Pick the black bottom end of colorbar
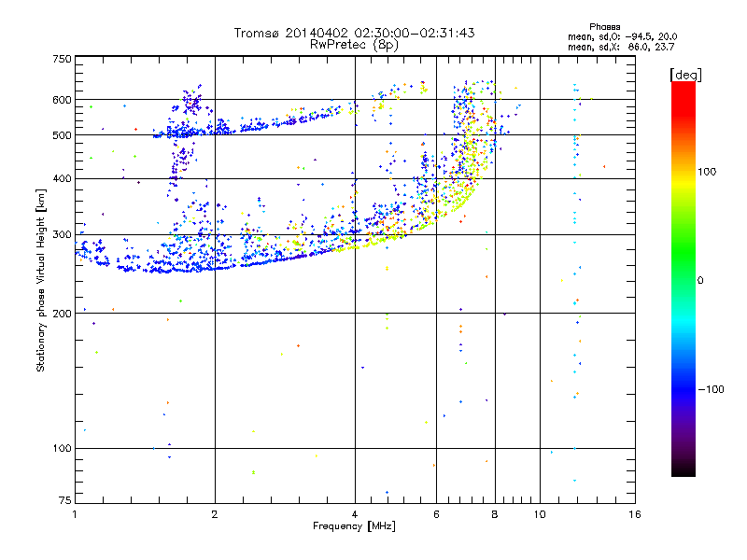 click(x=683, y=471)
